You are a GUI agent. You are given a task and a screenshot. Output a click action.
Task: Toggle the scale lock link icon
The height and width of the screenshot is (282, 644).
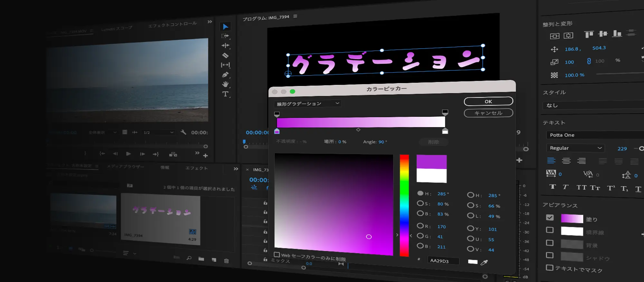pyautogui.click(x=589, y=61)
